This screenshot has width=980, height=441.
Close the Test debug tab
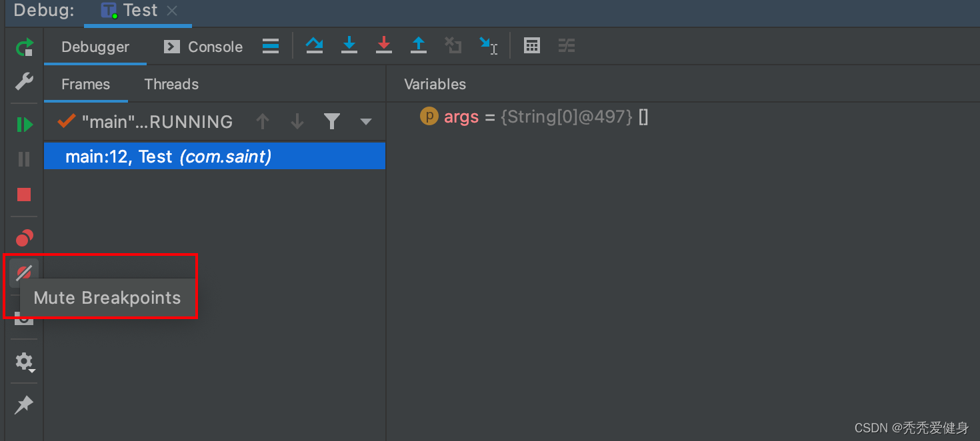click(x=172, y=11)
